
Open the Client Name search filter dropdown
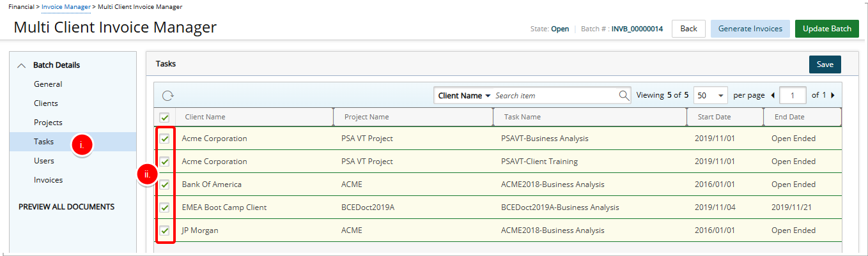tap(464, 96)
